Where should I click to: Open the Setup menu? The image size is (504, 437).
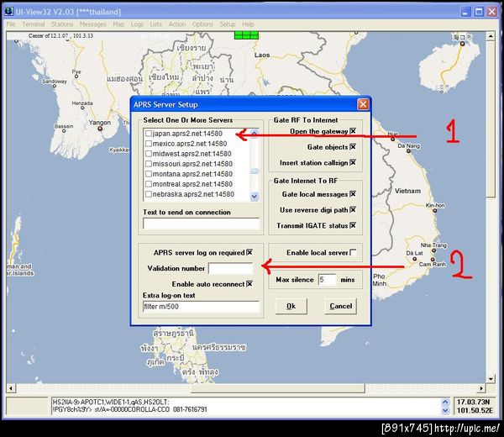click(228, 24)
